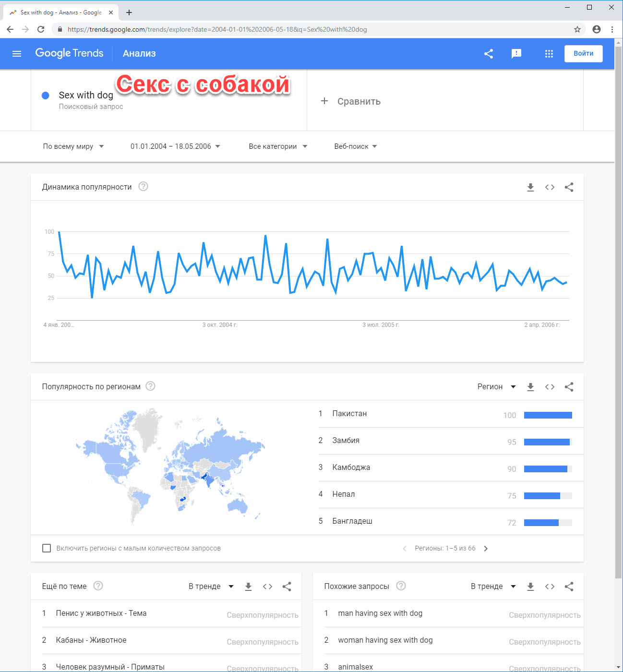Open В тренде dropdown in Похожие запросы

coord(493,587)
